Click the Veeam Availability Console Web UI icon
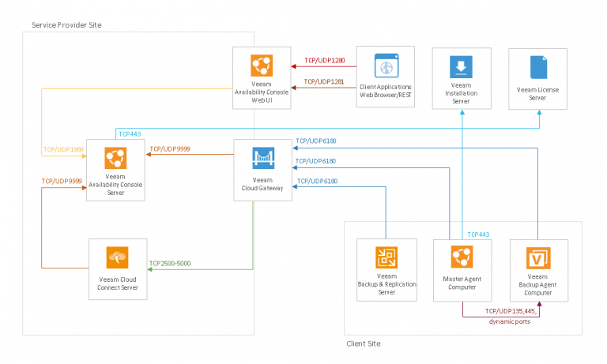 (x=262, y=66)
